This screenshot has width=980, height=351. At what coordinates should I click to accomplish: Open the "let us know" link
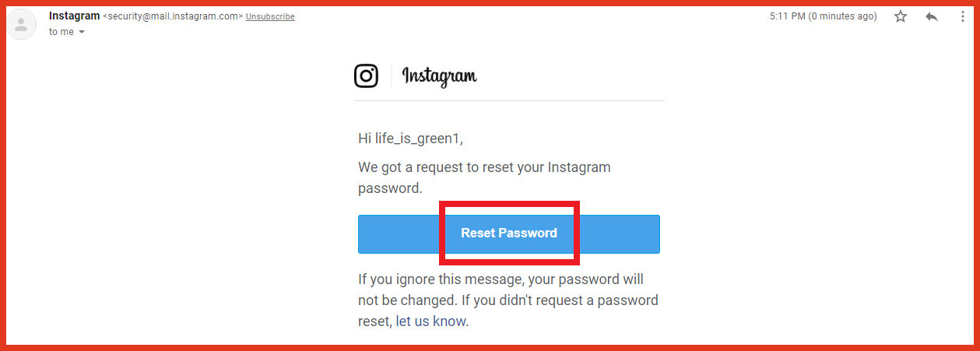coord(431,321)
